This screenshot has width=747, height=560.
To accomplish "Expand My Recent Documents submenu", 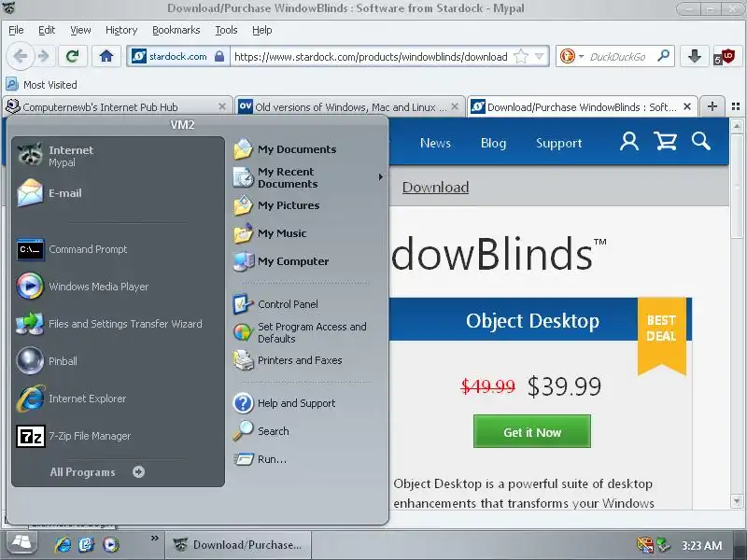I will (x=308, y=177).
